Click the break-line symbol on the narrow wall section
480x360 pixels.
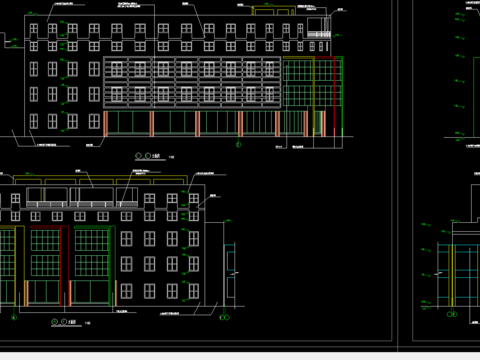click(x=235, y=274)
